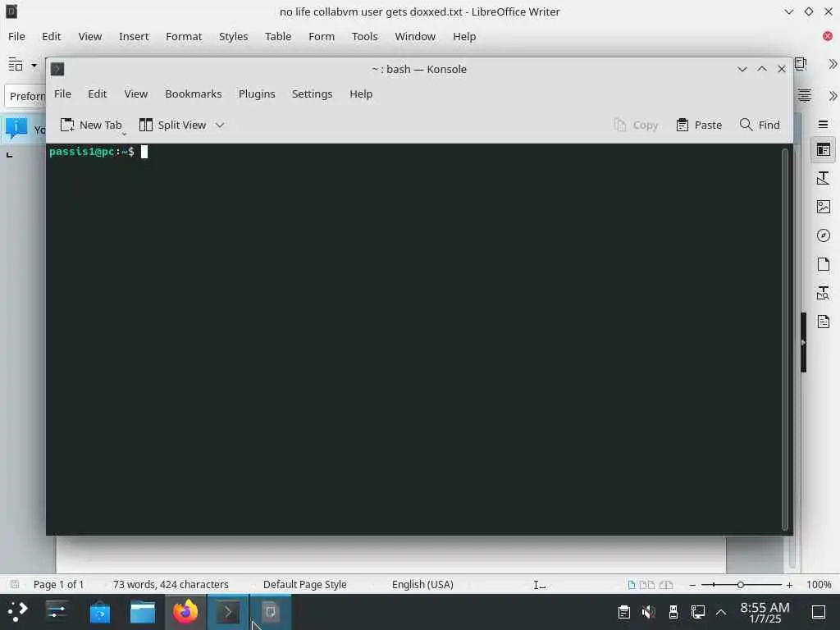This screenshot has height=630, width=840.
Task: Click 'Default Page Style' in status bar
Action: [x=305, y=584]
